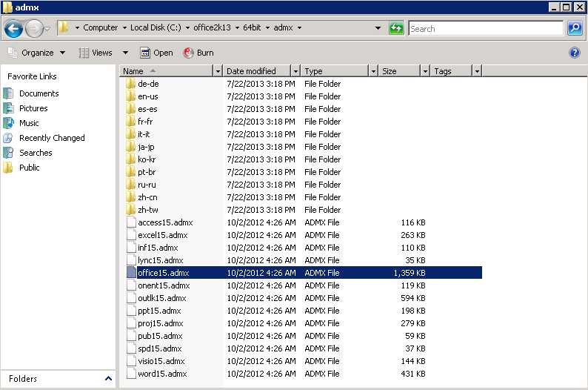Open Recently Changed favorite link
The height and width of the screenshot is (390, 588).
pyautogui.click(x=52, y=138)
